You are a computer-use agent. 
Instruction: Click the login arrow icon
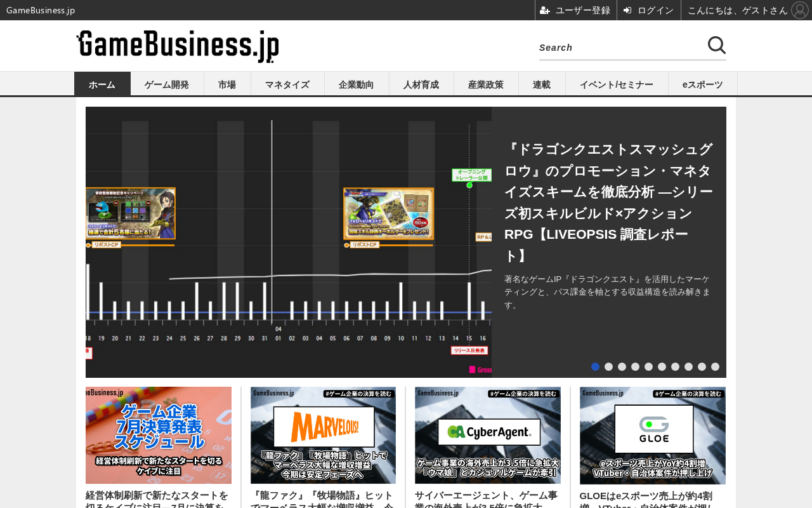pos(627,10)
